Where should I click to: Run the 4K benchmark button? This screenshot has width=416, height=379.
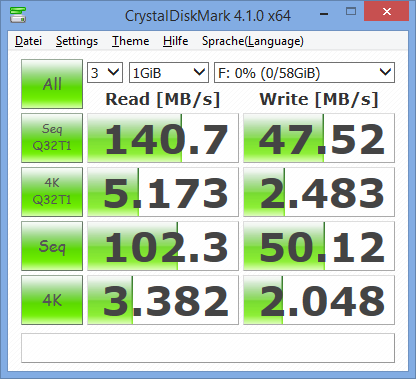(x=52, y=300)
